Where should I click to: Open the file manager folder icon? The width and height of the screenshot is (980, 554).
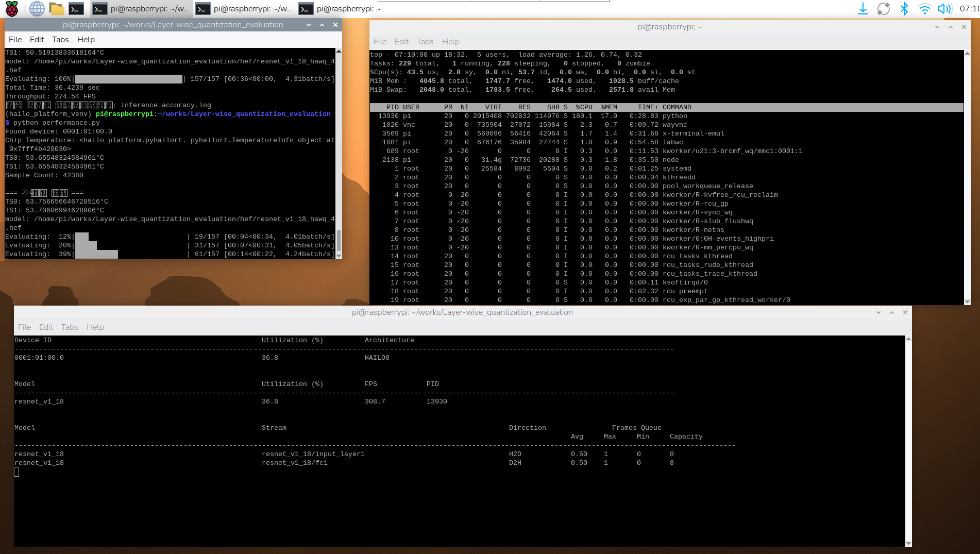[56, 9]
